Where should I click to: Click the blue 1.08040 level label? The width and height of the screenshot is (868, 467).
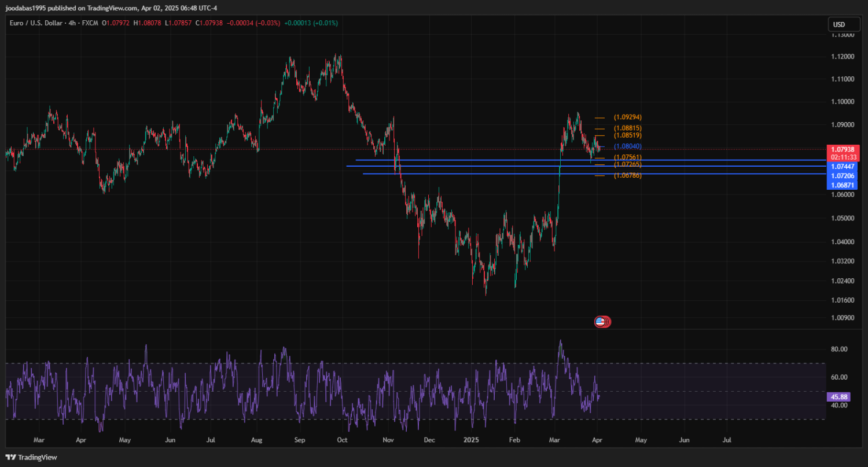click(627, 146)
